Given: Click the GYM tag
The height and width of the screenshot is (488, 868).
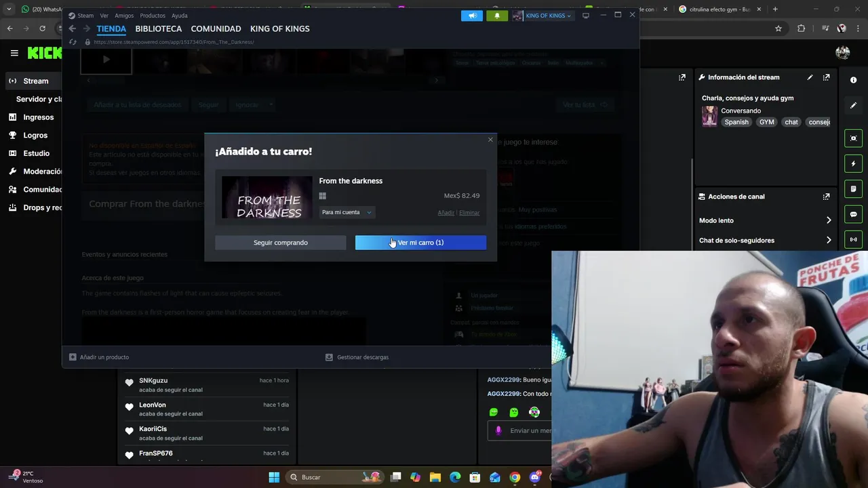Looking at the screenshot, I should [x=767, y=122].
